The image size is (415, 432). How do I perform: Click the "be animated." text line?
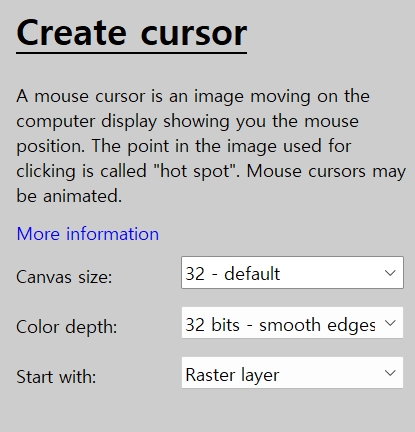coord(69,196)
